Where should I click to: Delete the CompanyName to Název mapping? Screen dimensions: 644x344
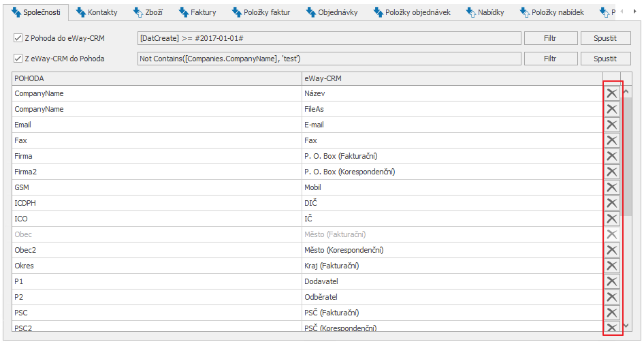[x=611, y=93]
